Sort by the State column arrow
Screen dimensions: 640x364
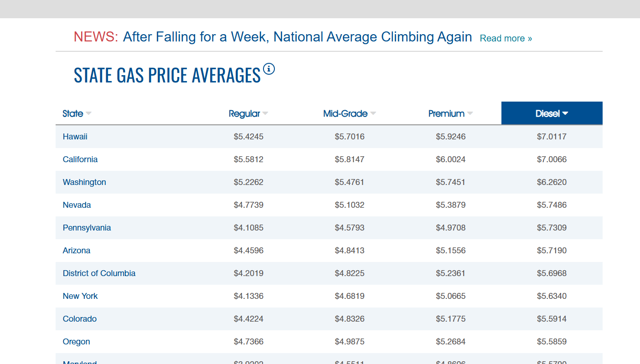click(x=88, y=113)
